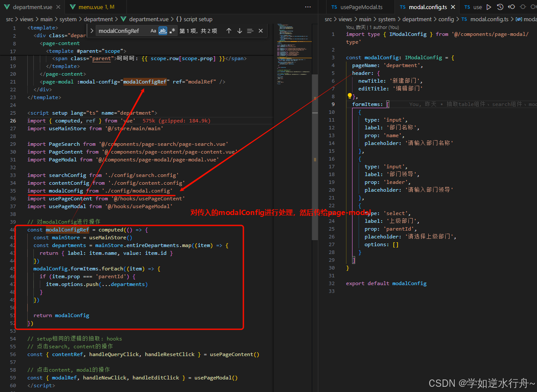Click 'script setup' in left breadcrumb

click(x=198, y=19)
